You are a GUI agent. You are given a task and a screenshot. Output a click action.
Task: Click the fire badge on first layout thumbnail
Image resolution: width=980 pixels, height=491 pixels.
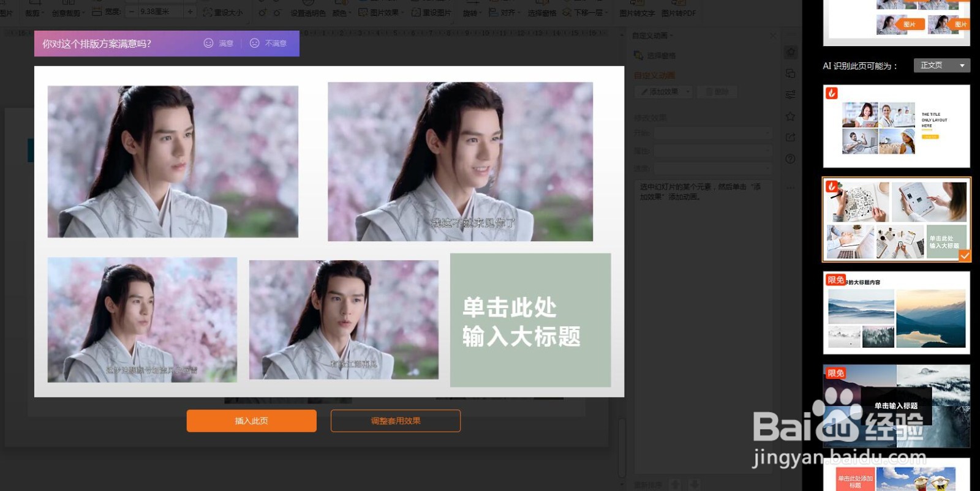click(x=831, y=93)
